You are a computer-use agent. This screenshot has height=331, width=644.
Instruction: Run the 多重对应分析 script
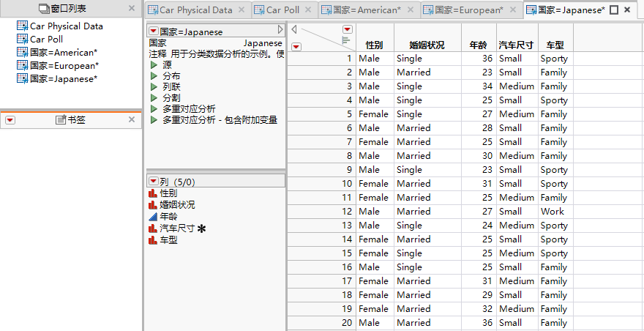(154, 109)
